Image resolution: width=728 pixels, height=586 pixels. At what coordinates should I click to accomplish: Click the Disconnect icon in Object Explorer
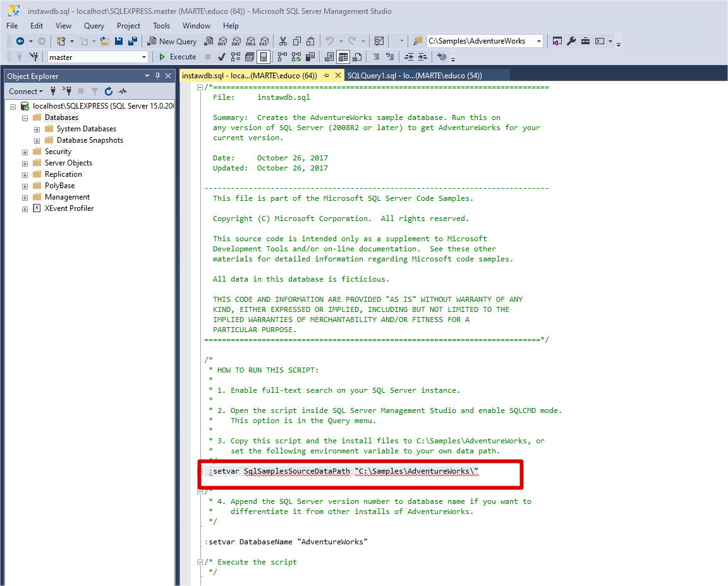[67, 92]
